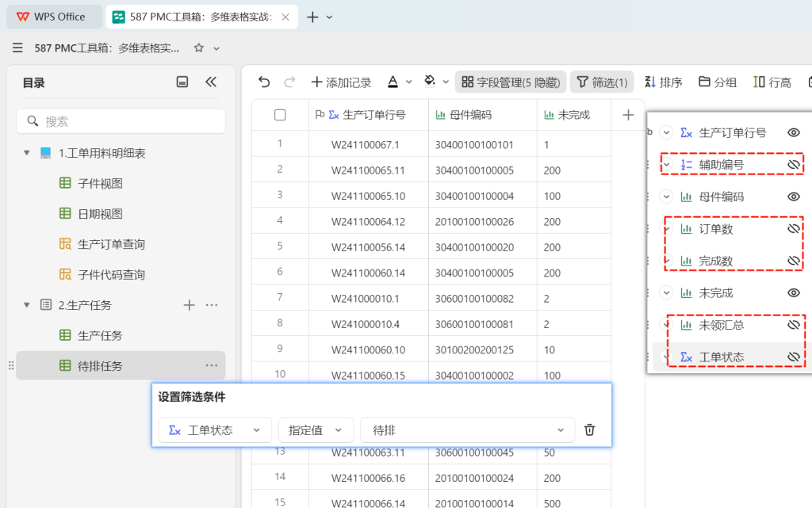Star the 587 PMC document
The height and width of the screenshot is (508, 812).
point(198,48)
